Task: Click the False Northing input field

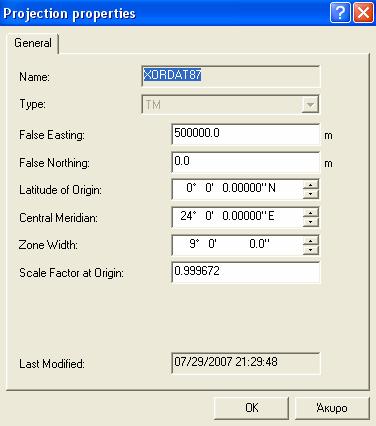Action: coord(246,162)
